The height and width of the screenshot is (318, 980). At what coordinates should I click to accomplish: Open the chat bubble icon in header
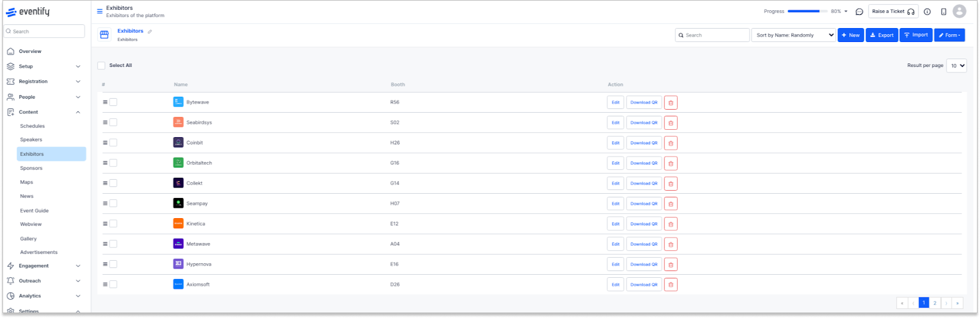point(859,12)
